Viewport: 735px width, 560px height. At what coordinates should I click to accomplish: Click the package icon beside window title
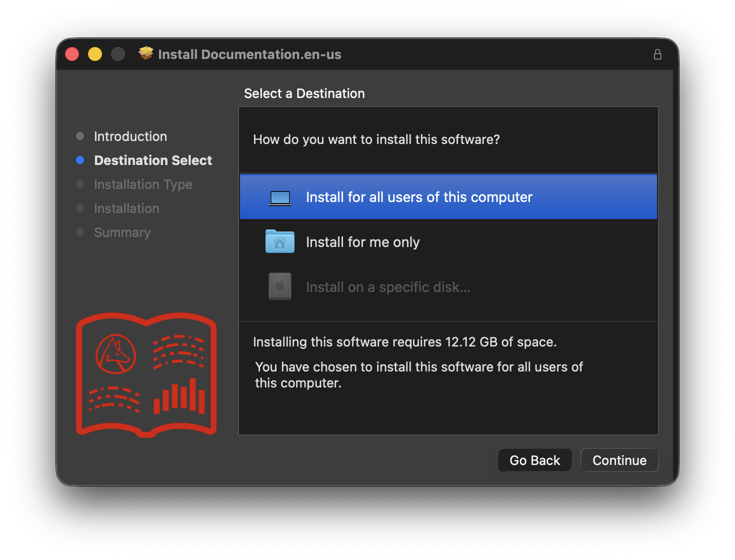click(146, 53)
